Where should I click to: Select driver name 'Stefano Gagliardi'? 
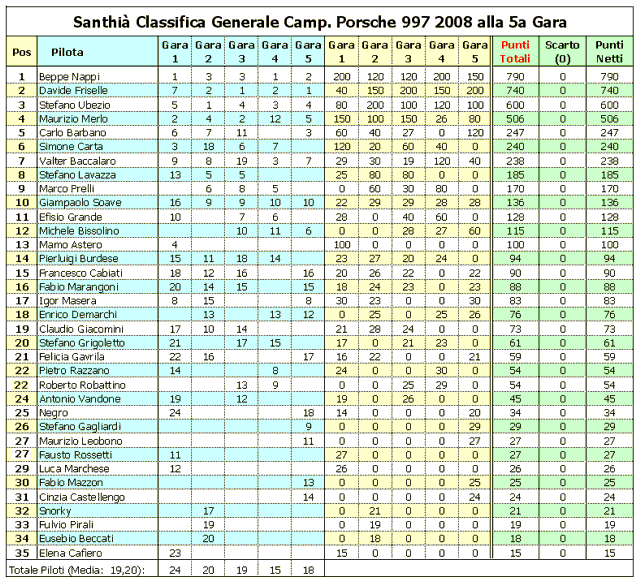(x=80, y=427)
